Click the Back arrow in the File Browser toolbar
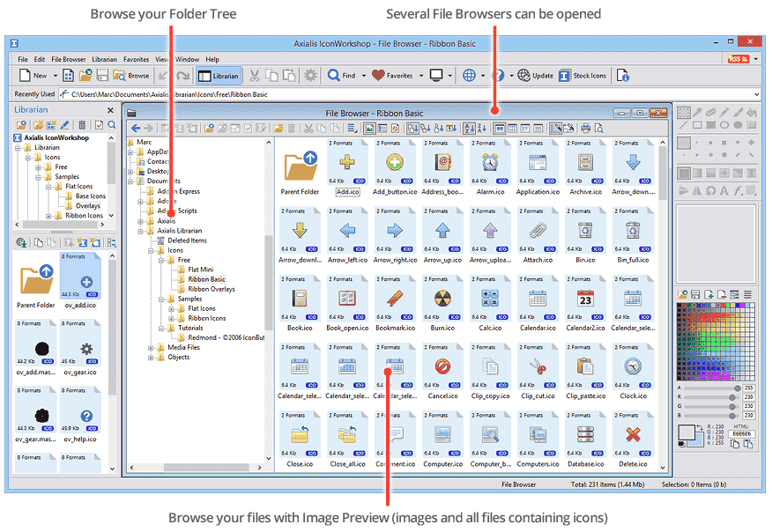This screenshot has height=532, width=772. [136, 128]
